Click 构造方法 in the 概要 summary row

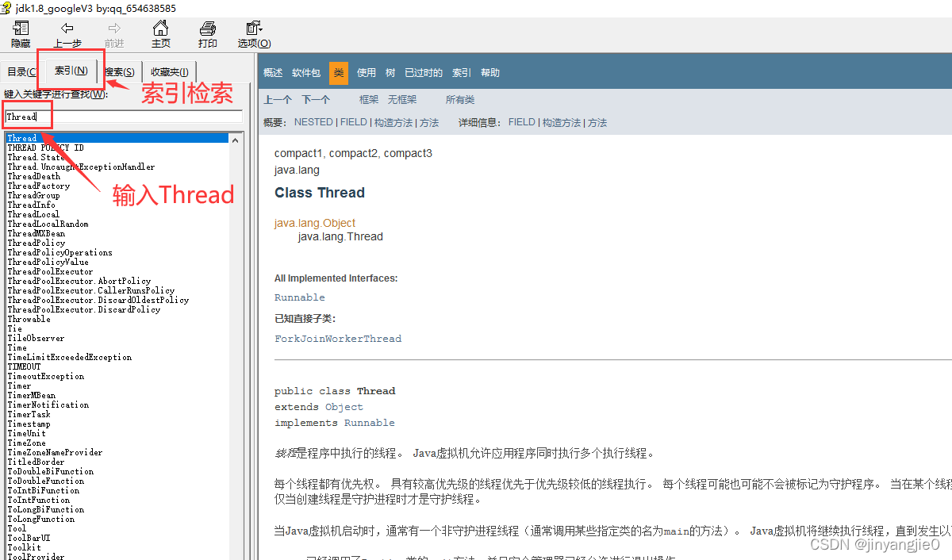[x=393, y=122]
